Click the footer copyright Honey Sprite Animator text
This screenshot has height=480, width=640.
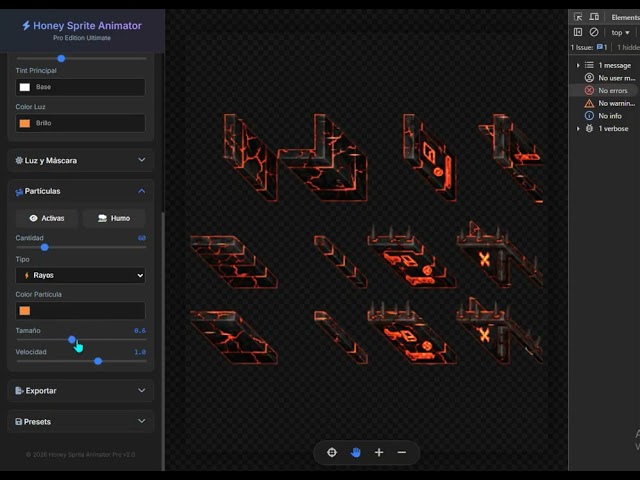click(x=80, y=454)
